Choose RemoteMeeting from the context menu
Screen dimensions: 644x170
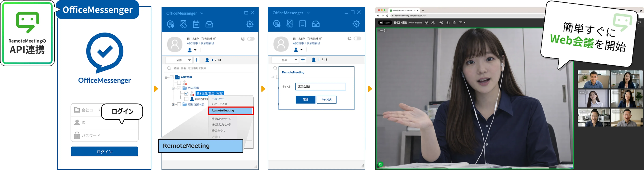click(x=230, y=111)
